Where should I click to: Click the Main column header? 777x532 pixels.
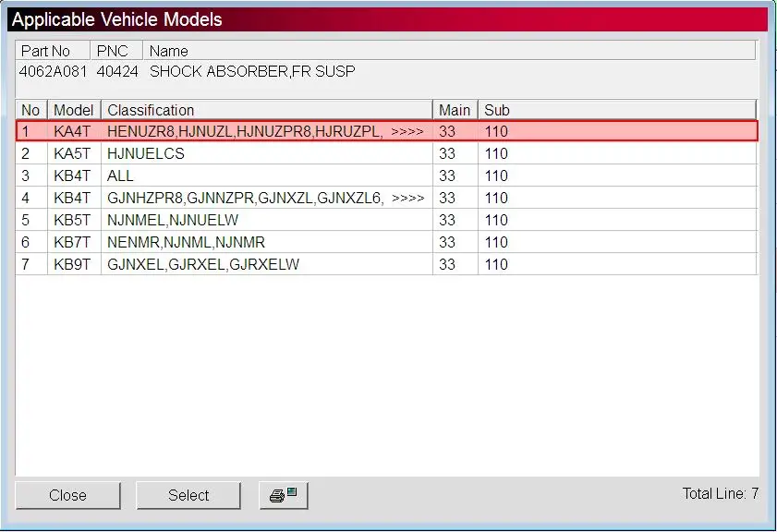(455, 110)
